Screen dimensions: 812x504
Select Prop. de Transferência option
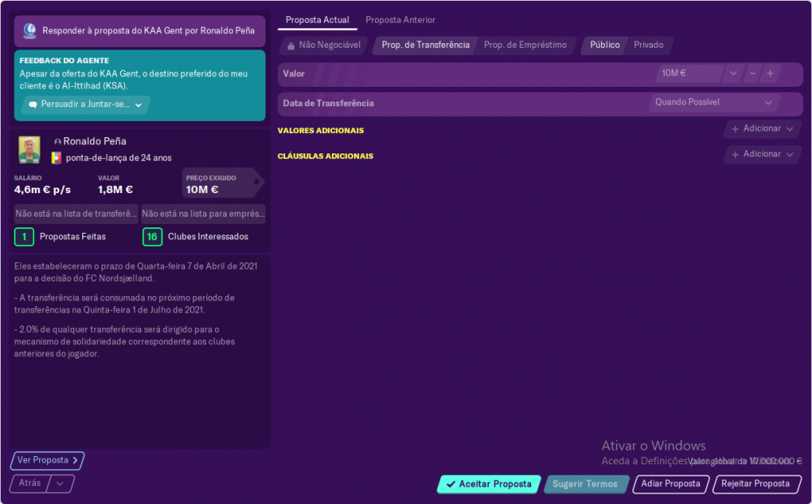[425, 45]
